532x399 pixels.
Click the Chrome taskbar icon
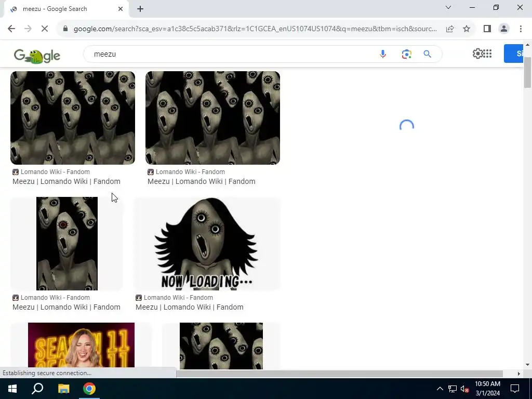click(x=89, y=389)
